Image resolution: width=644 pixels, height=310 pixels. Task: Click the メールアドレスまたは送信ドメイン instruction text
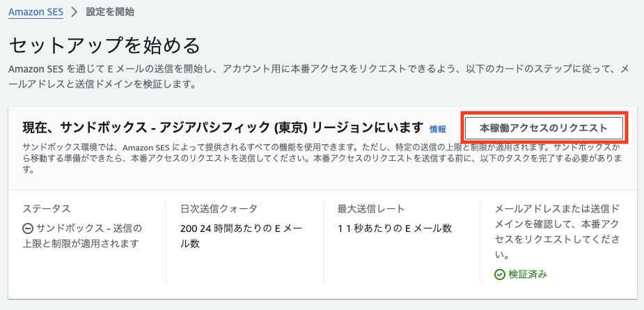click(x=557, y=228)
